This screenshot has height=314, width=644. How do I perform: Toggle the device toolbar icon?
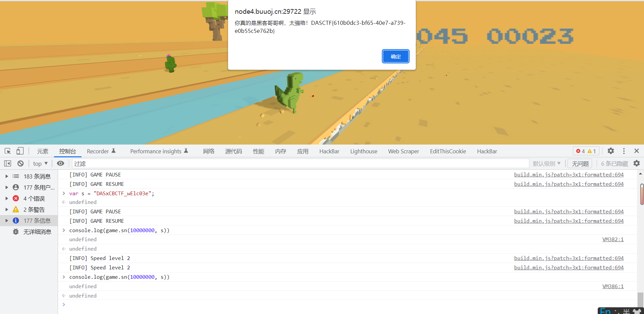click(20, 151)
